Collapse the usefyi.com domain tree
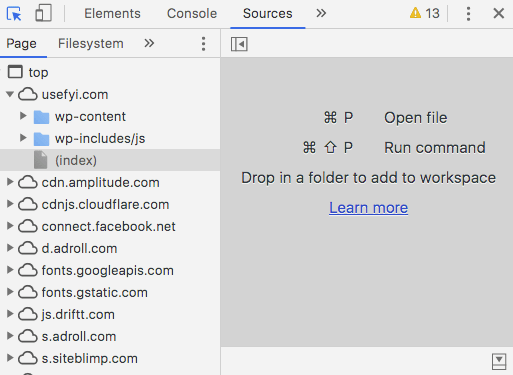Viewport: 513px width, 375px height. pyautogui.click(x=10, y=94)
